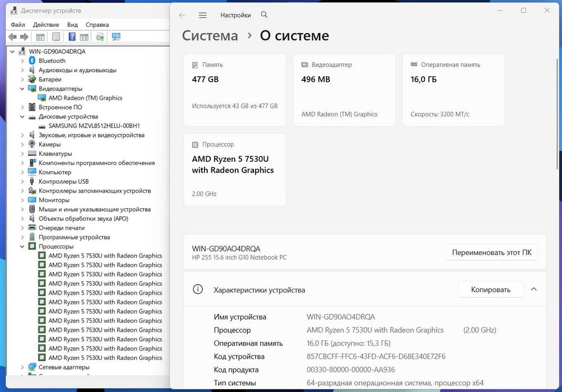Go back in Device Manager toolbar
This screenshot has height=392, width=562.
12,37
